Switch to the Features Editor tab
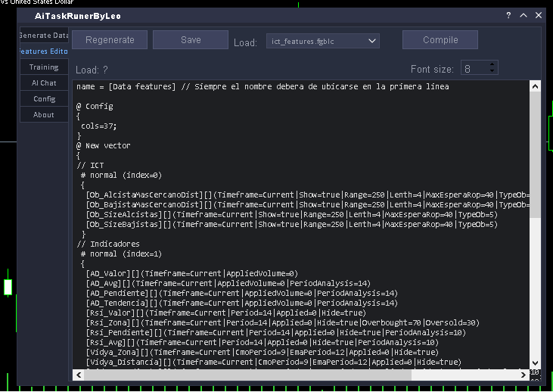This screenshot has height=392, width=553. 43,51
